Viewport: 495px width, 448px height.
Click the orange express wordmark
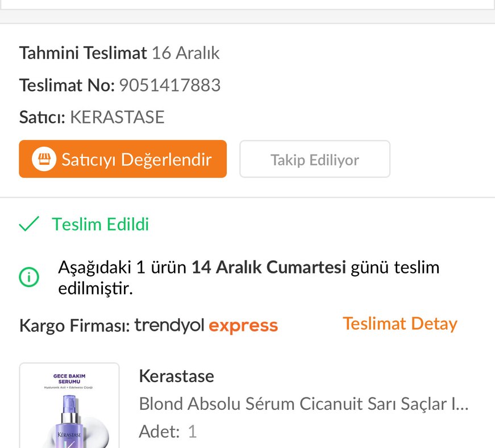click(x=243, y=325)
